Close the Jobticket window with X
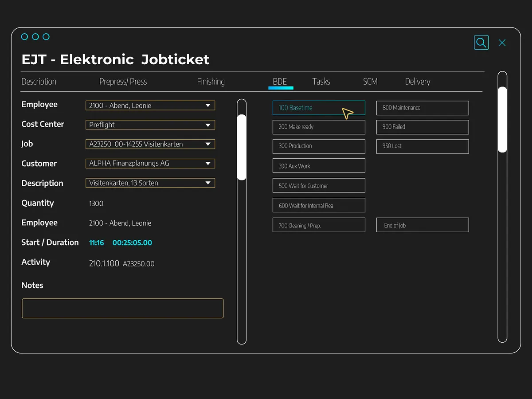 click(502, 43)
